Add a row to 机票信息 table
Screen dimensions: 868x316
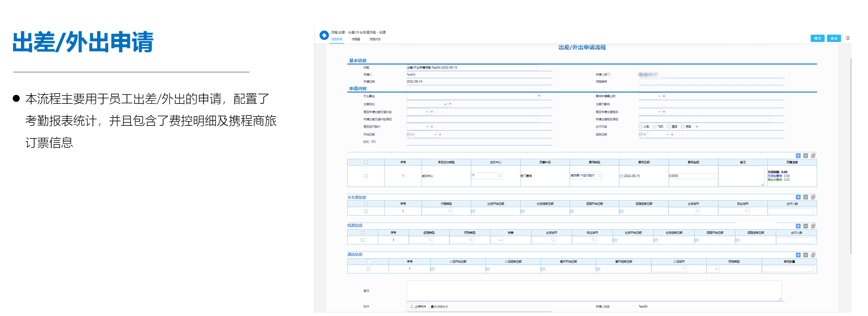(798, 226)
